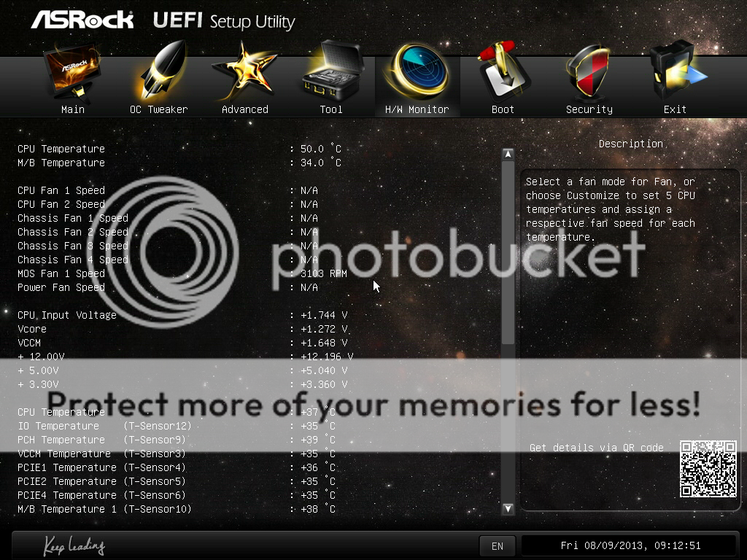Select the Tool toolbox icon
747x560 pixels.
pos(333,71)
